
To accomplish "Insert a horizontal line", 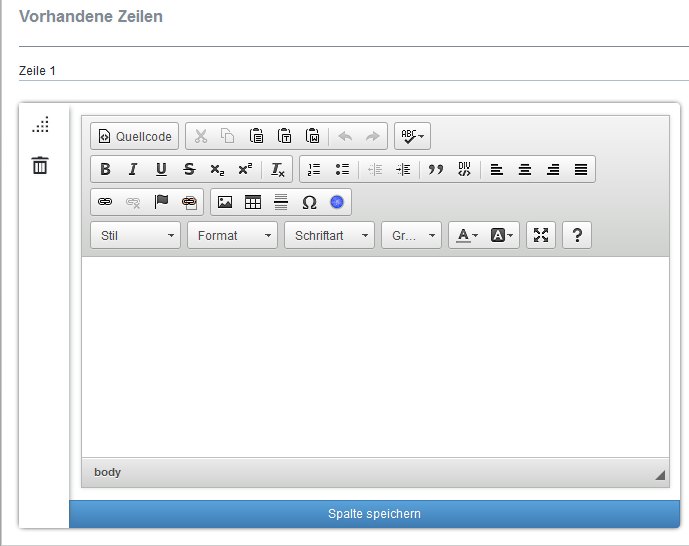I will [x=281, y=202].
